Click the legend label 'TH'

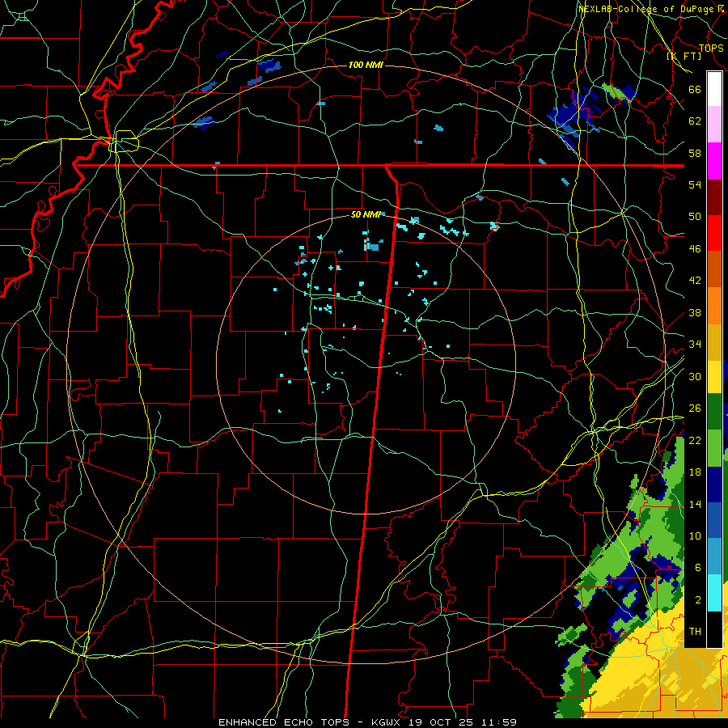[695, 632]
